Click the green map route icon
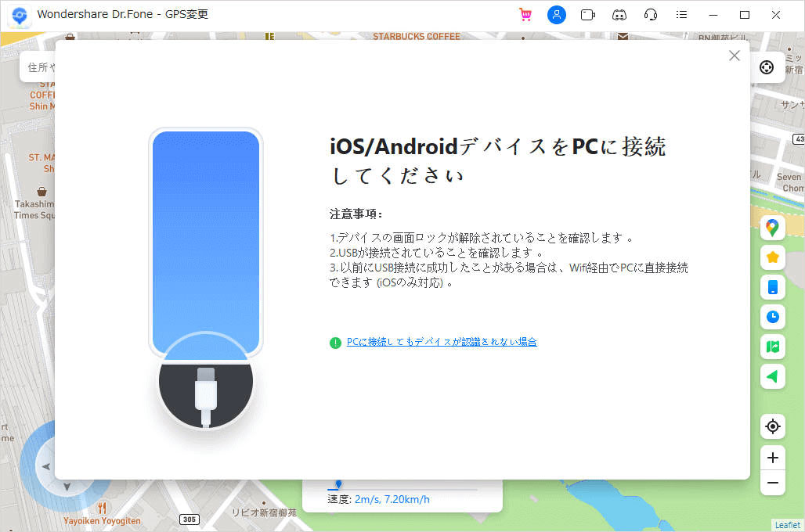This screenshot has height=532, width=805. click(773, 347)
